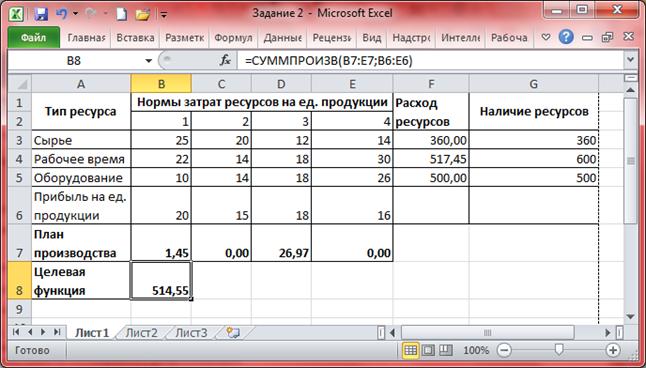Screen dimensions: 646x368
Task: Open a file with the folder icon
Action: tap(143, 15)
